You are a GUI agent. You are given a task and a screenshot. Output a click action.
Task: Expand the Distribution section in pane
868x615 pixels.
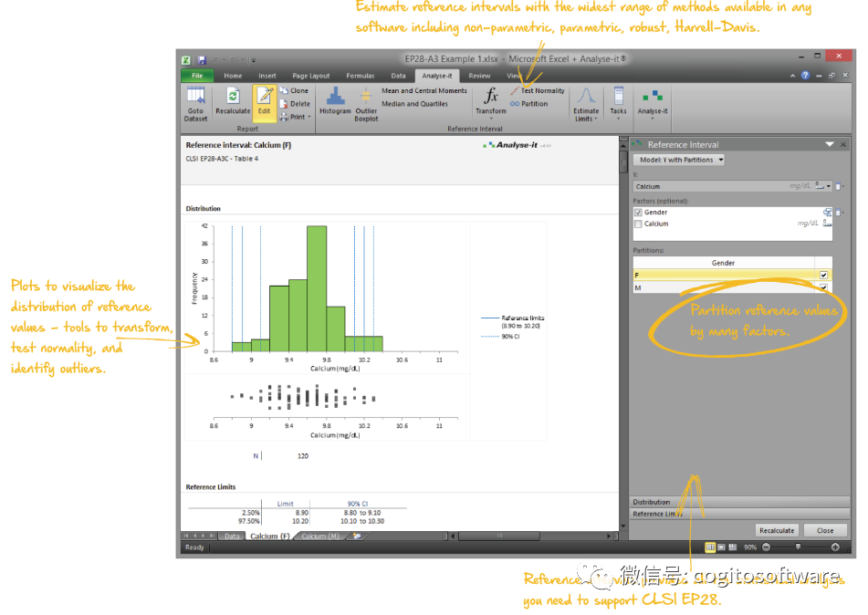pos(739,502)
